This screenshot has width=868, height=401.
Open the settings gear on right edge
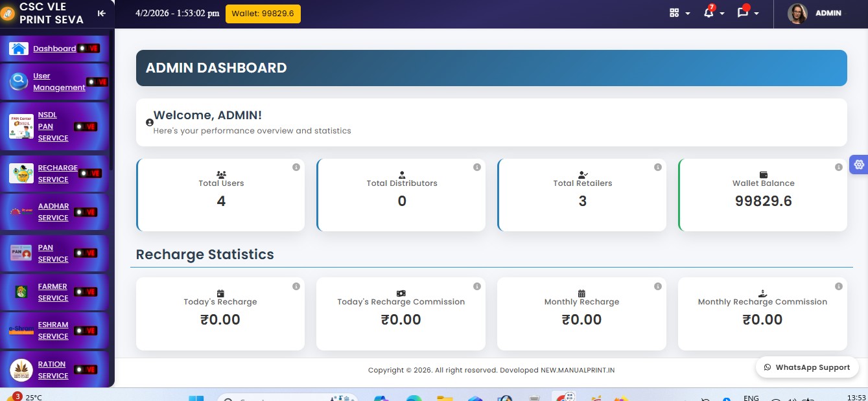click(859, 165)
